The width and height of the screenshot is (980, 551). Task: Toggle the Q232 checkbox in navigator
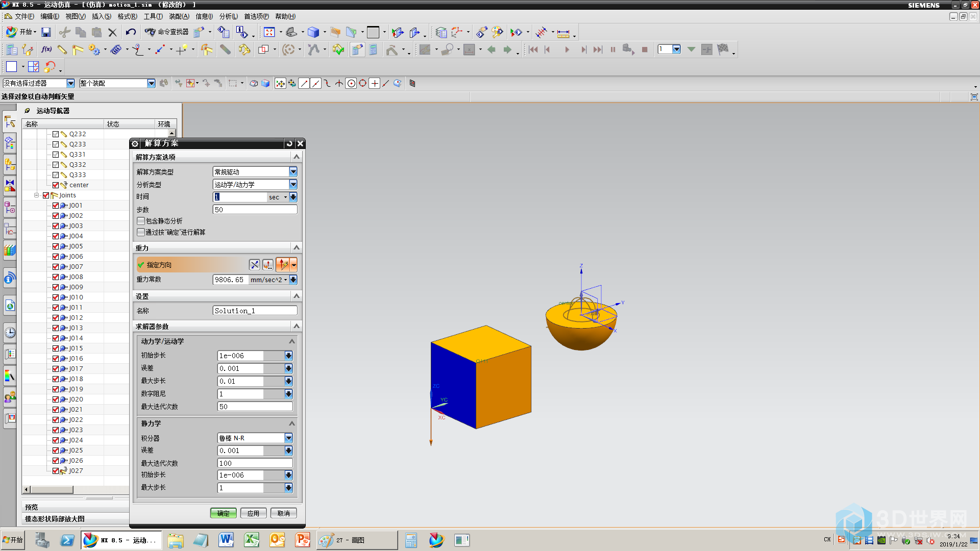click(56, 134)
